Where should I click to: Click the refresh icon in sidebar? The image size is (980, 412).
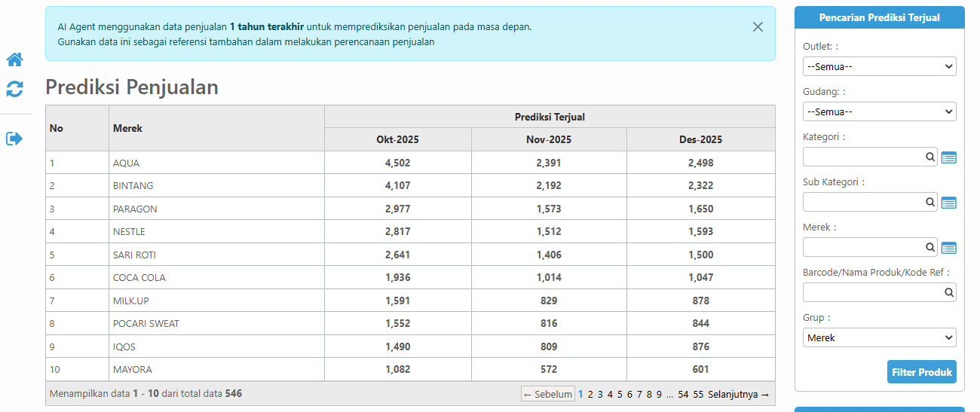[14, 89]
